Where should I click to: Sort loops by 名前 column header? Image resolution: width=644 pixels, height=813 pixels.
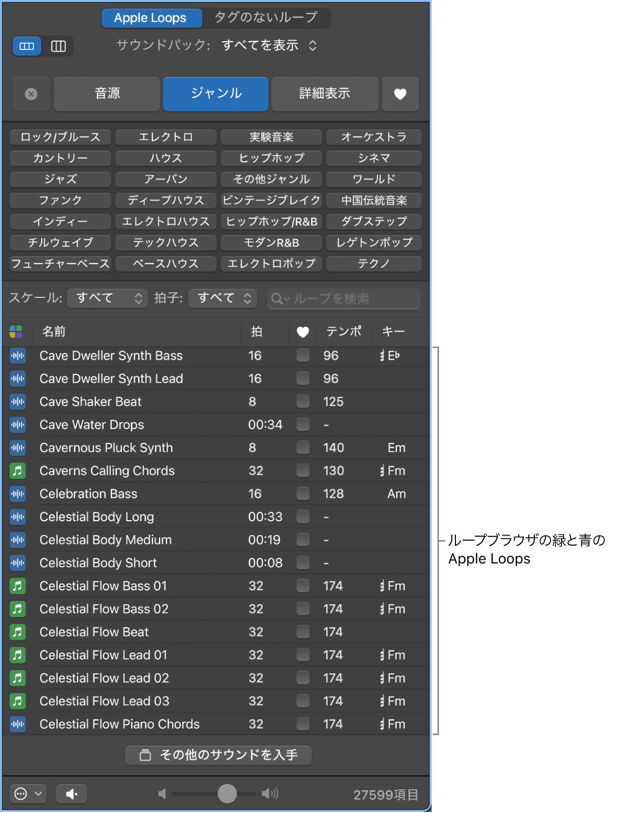click(137, 332)
